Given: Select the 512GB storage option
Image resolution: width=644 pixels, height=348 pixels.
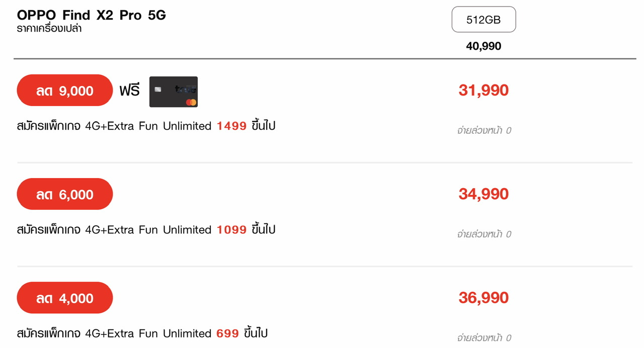Looking at the screenshot, I should (484, 20).
